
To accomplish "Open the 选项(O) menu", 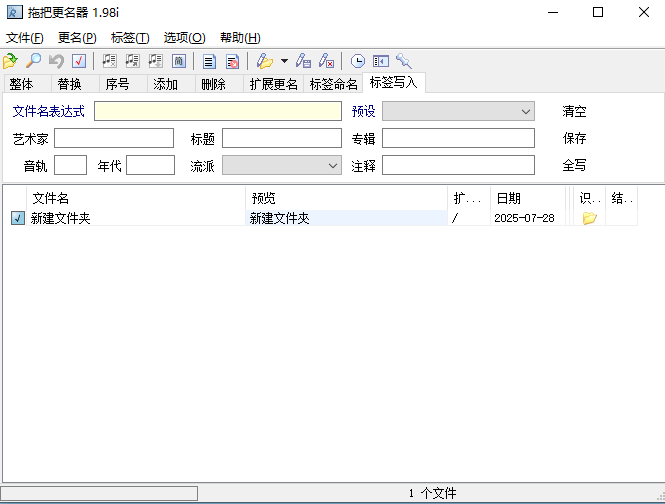I will 184,38.
